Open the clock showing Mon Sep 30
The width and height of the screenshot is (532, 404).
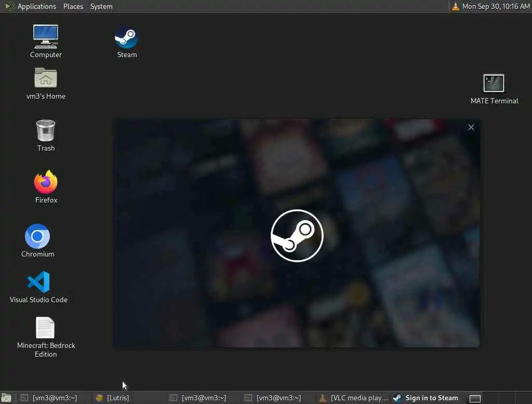[x=496, y=6]
